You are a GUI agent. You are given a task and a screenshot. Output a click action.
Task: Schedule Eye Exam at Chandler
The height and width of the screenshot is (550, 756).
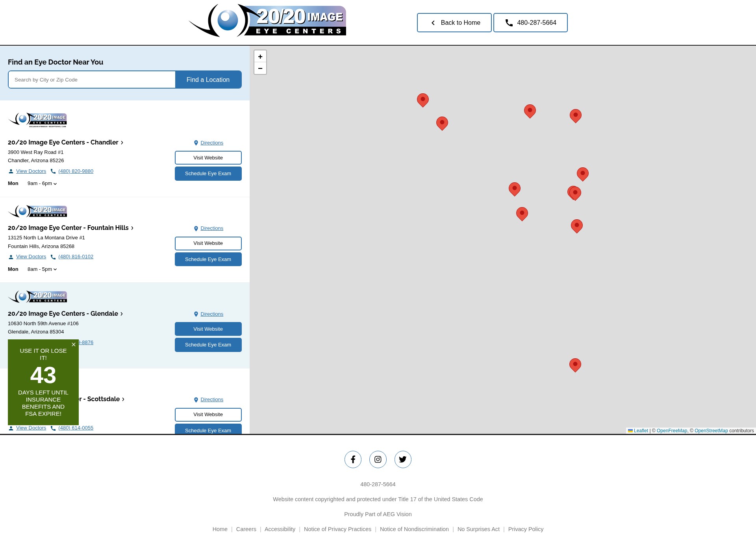pyautogui.click(x=208, y=174)
